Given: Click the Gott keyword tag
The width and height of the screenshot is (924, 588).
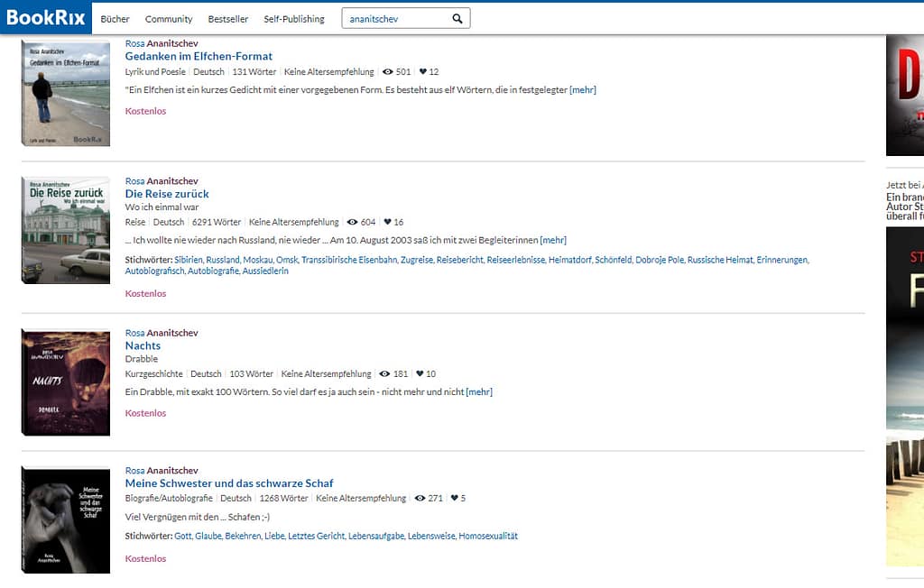Looking at the screenshot, I should (183, 537).
